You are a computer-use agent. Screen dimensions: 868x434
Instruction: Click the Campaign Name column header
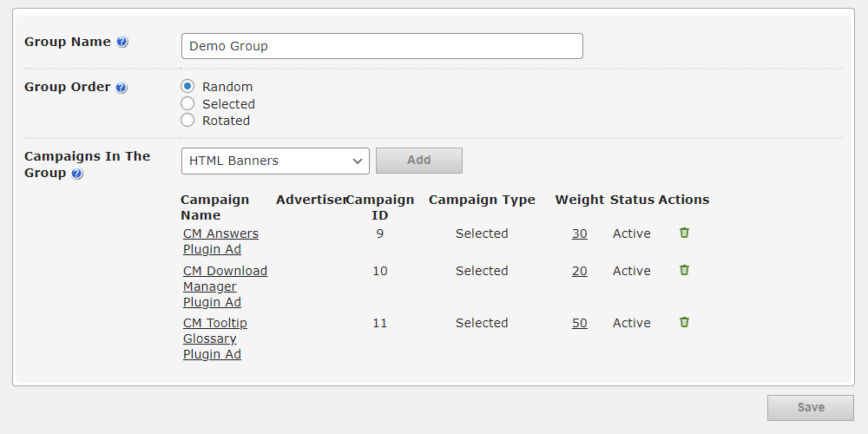214,207
